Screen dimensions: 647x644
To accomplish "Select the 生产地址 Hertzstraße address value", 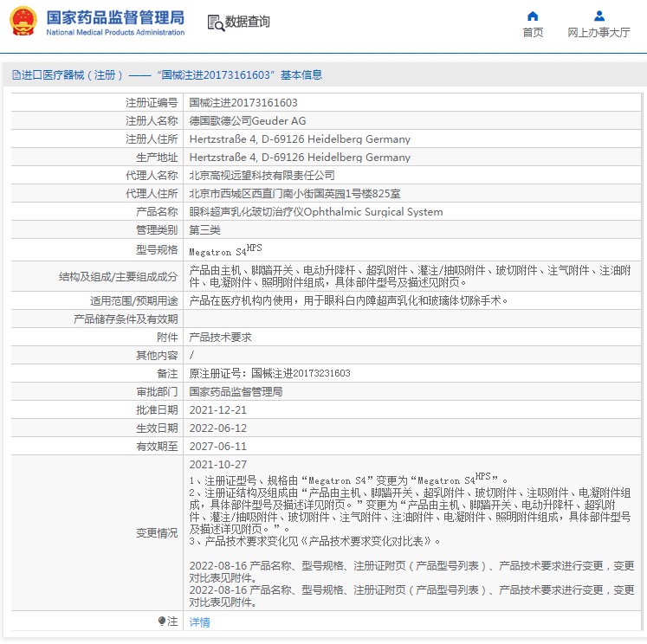I will pyautogui.click(x=300, y=157).
